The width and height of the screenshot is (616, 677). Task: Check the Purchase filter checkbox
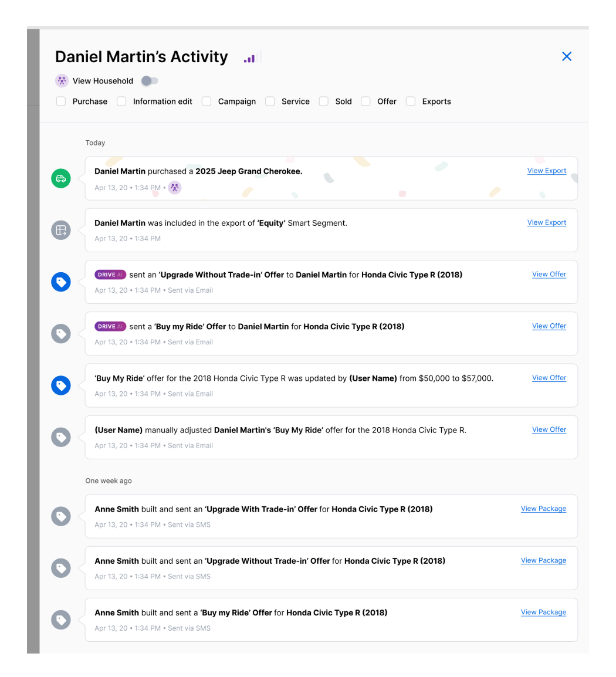coord(61,101)
